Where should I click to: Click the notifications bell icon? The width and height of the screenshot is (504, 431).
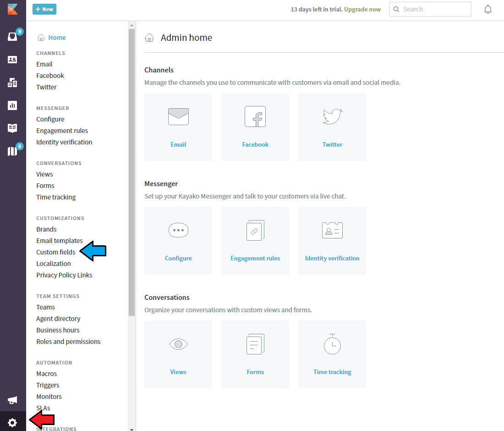pos(488,10)
